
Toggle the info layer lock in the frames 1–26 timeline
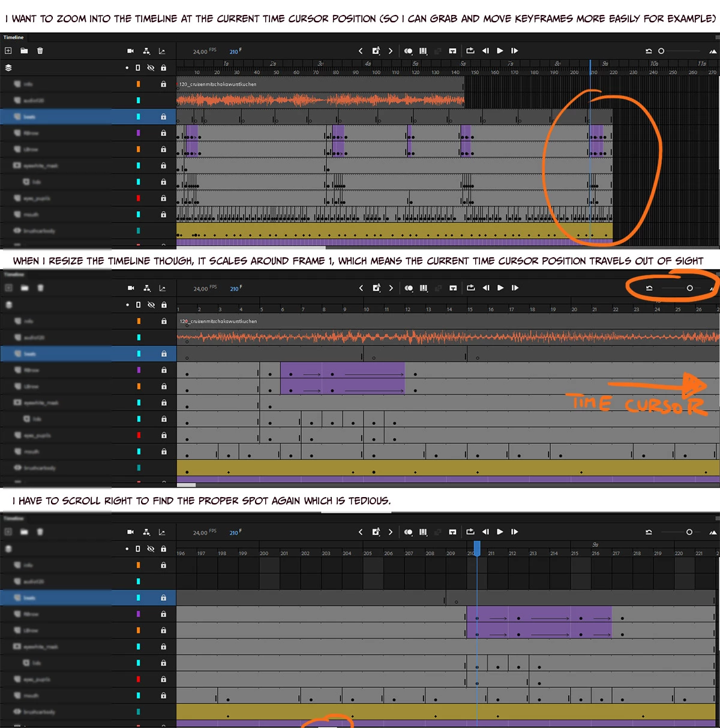(x=163, y=321)
